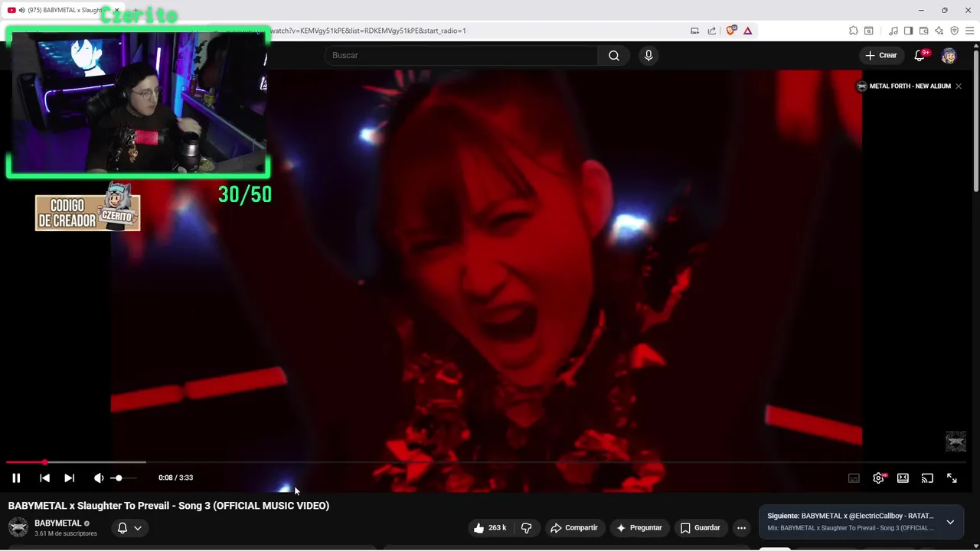Click the install app icon in address bar
The image size is (980, 551).
(694, 31)
